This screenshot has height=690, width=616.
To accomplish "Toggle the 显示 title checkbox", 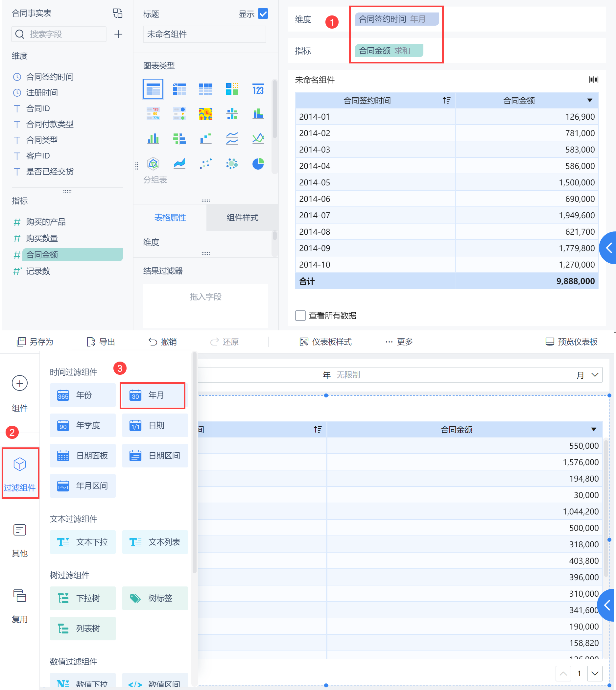I will point(263,14).
